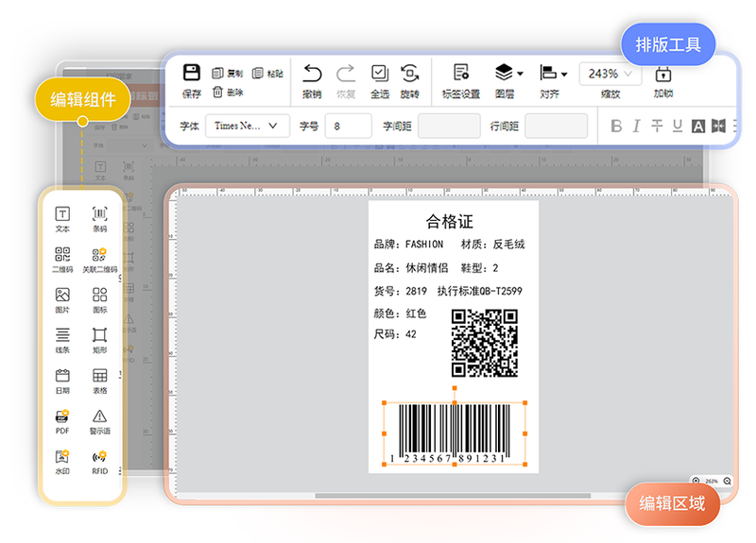Toggle the mirror flip icon
Screen dimensions: 756x543
pyautogui.click(x=718, y=127)
